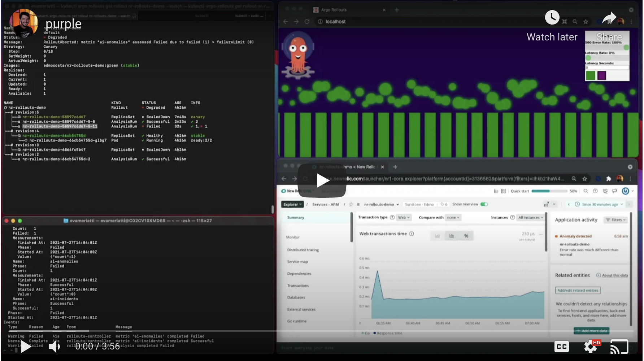Reload the localhost page
The width and height of the screenshot is (644, 361).
pyautogui.click(x=307, y=22)
